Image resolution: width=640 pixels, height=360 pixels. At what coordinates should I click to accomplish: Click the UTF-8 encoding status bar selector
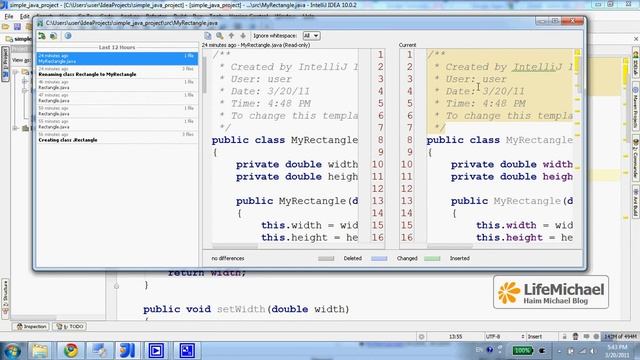point(504,337)
